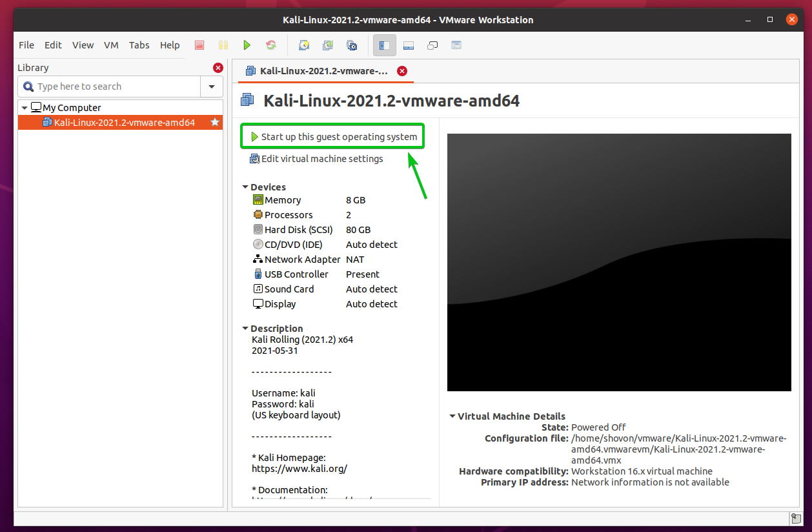This screenshot has height=532, width=812.
Task: Collapse the Description section
Action: 245,328
